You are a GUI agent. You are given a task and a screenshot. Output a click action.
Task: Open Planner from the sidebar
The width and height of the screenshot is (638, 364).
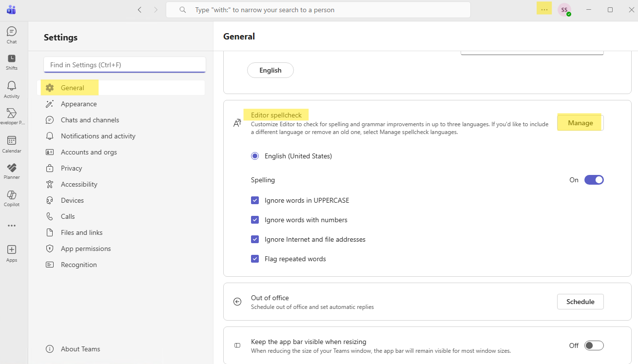[x=12, y=171]
